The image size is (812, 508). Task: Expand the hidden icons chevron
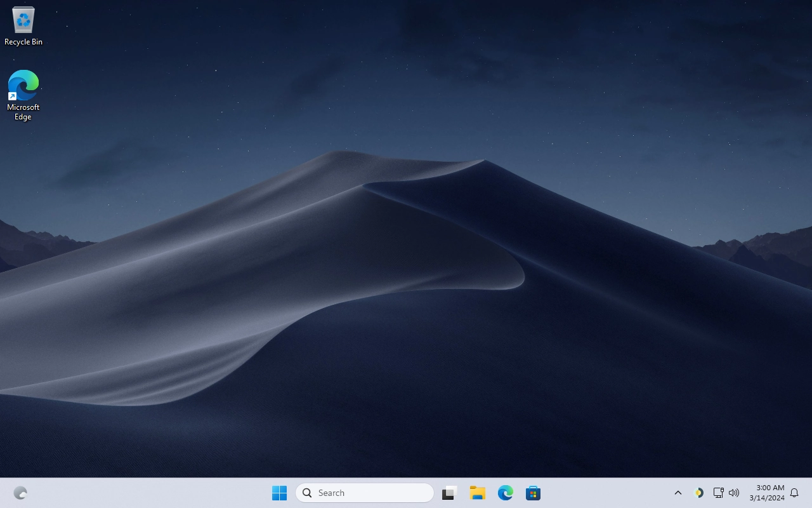pos(678,493)
